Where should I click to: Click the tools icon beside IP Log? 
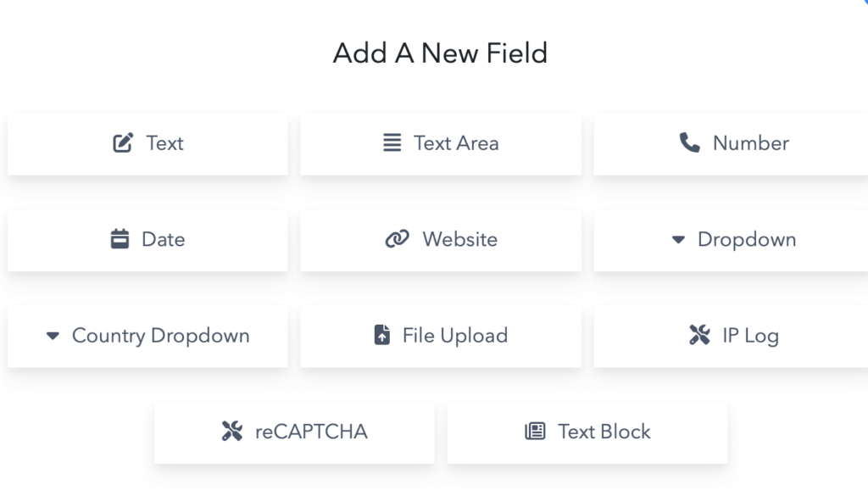[699, 336]
